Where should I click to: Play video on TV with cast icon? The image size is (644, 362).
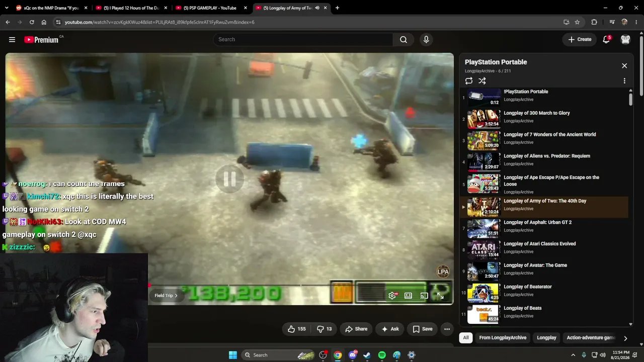(424, 296)
